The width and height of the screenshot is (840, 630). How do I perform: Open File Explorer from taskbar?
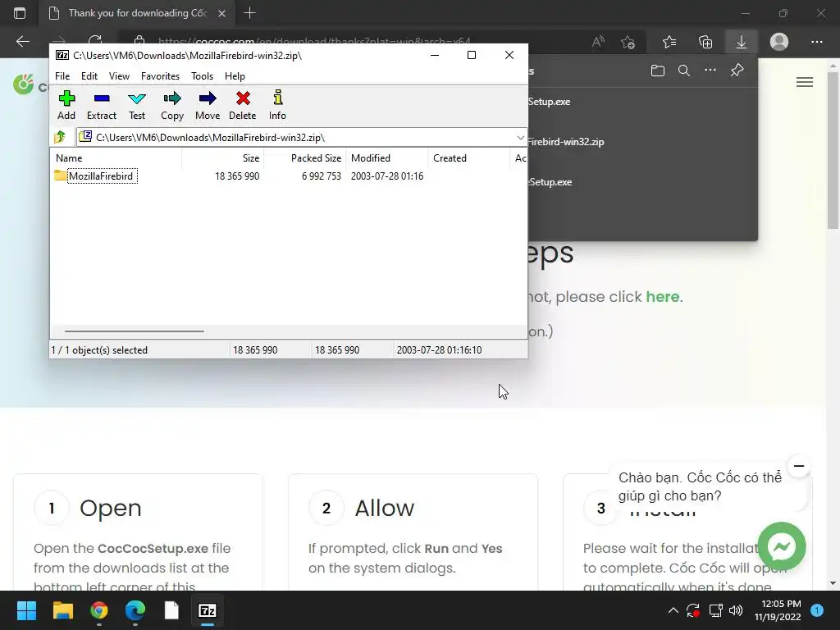pyautogui.click(x=62, y=610)
